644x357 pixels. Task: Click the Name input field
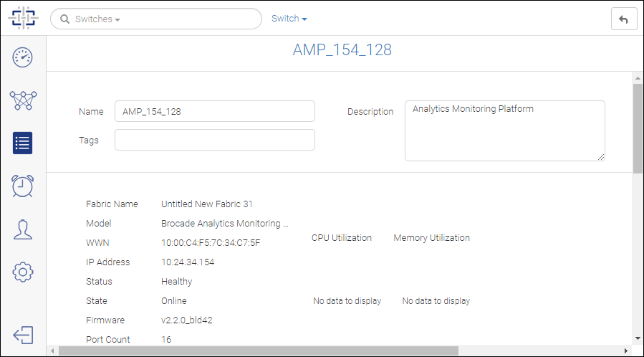point(215,111)
